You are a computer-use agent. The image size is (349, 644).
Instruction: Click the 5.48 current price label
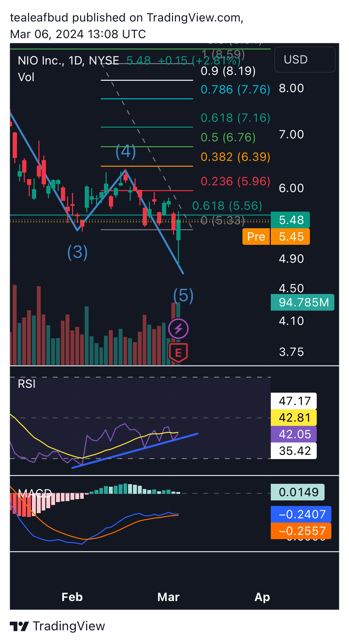pyautogui.click(x=290, y=220)
